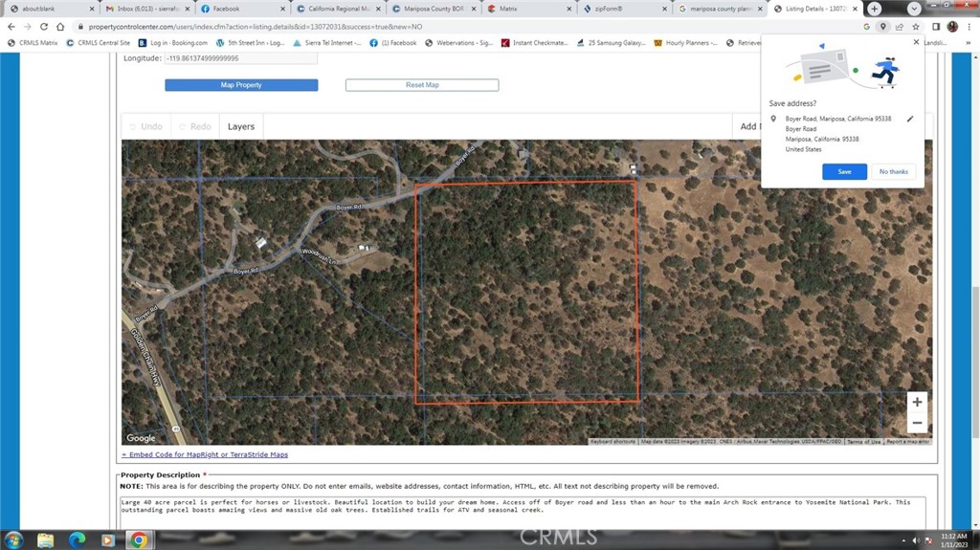
Task: Click the Google logo on the map
Action: [141, 438]
